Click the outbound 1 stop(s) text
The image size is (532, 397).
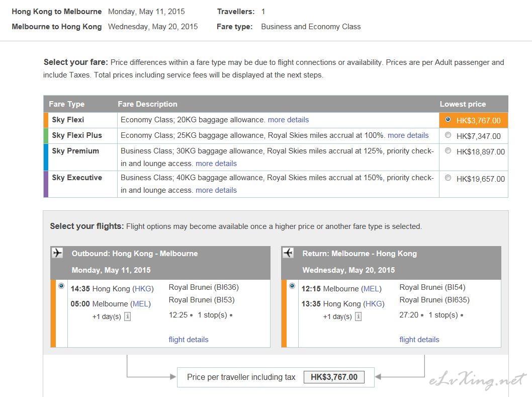coord(212,315)
